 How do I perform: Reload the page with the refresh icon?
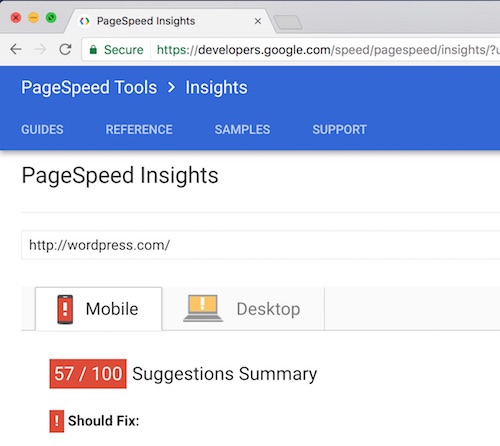point(65,49)
